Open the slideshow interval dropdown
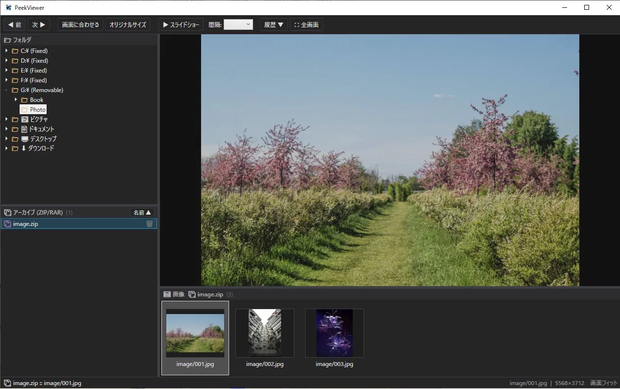This screenshot has width=620, height=389. pyautogui.click(x=238, y=25)
